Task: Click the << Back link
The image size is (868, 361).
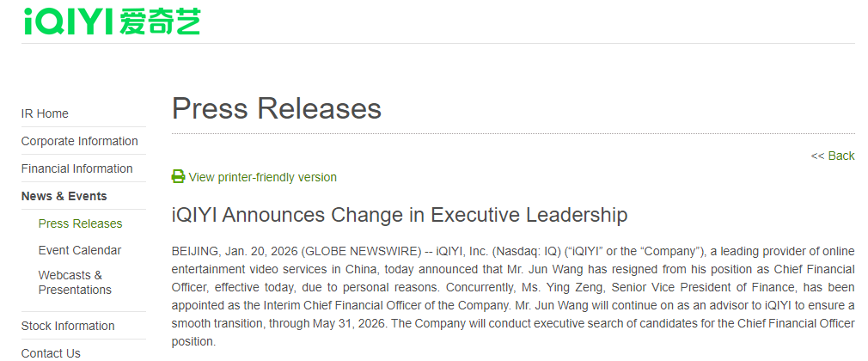Action: point(832,156)
